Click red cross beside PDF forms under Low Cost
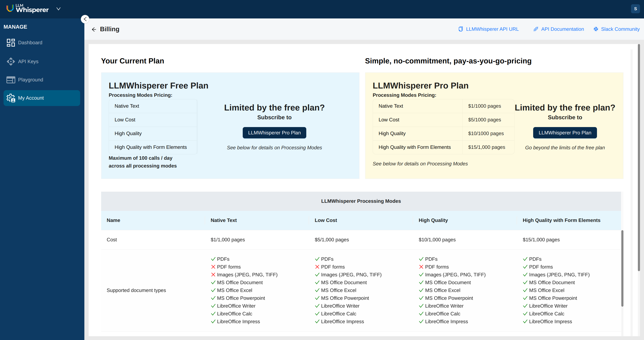 click(x=317, y=267)
